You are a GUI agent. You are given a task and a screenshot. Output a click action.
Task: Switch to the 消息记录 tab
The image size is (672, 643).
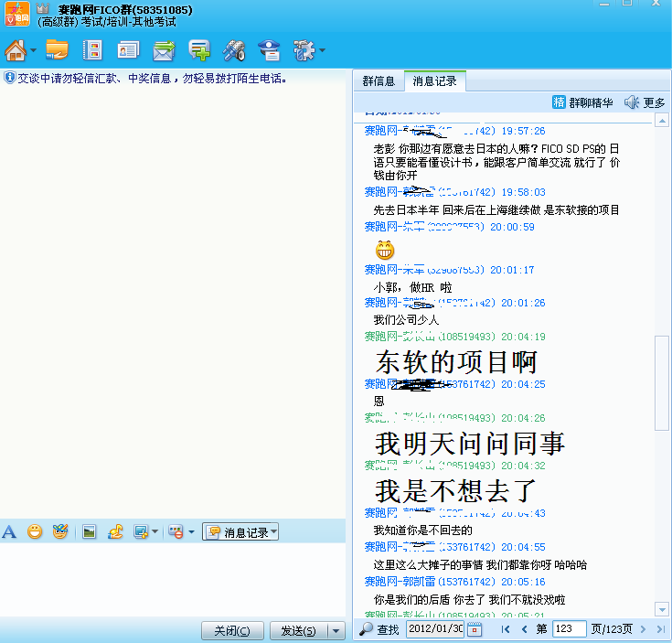(434, 81)
